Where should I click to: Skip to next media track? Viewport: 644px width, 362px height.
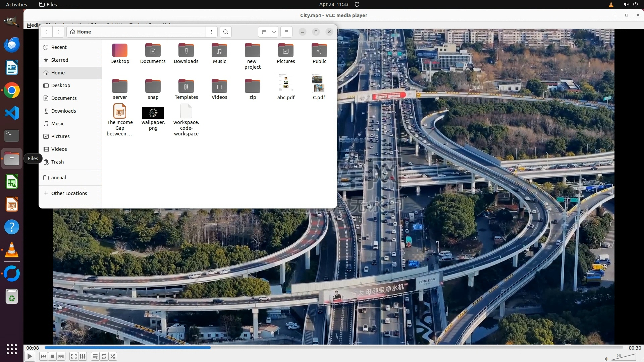[x=61, y=356]
